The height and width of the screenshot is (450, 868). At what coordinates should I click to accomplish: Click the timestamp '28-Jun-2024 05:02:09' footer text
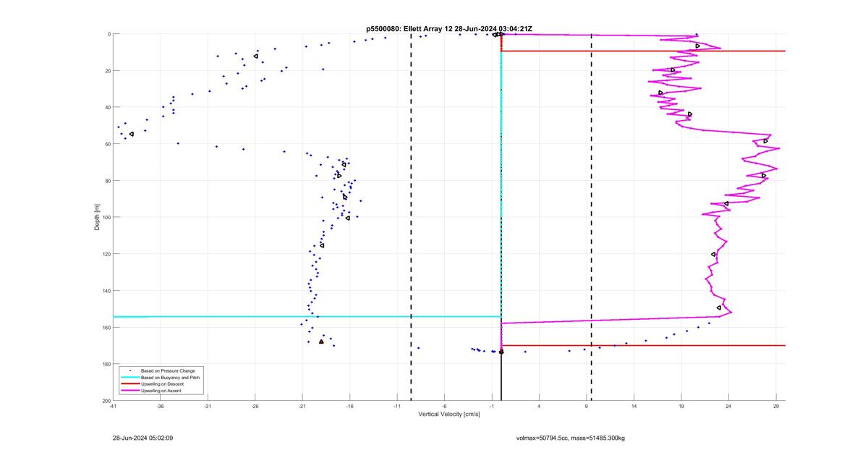point(142,438)
